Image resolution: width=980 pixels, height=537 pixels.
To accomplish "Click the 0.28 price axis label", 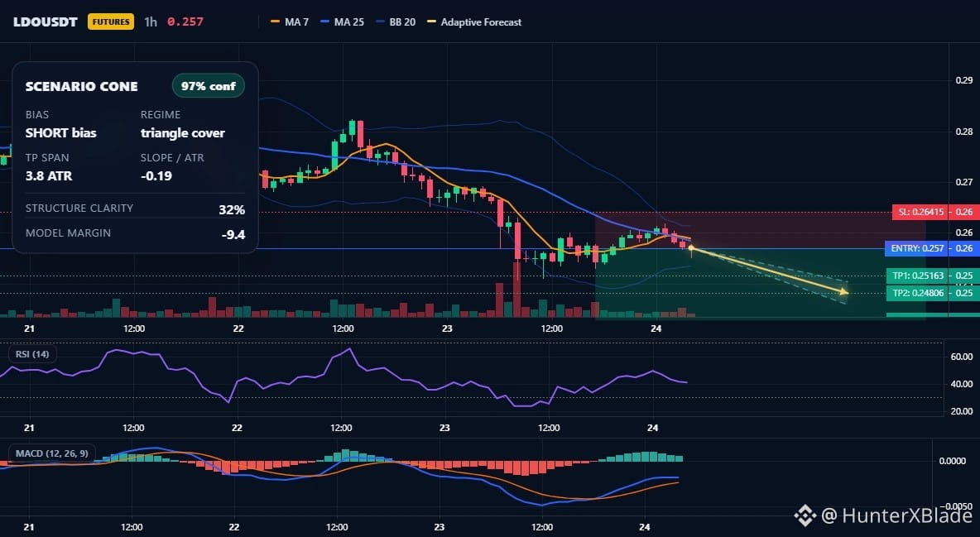I will pos(963,132).
